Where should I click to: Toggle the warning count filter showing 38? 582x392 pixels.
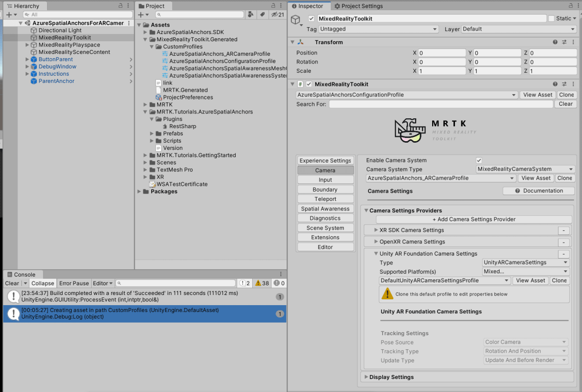coord(262,283)
